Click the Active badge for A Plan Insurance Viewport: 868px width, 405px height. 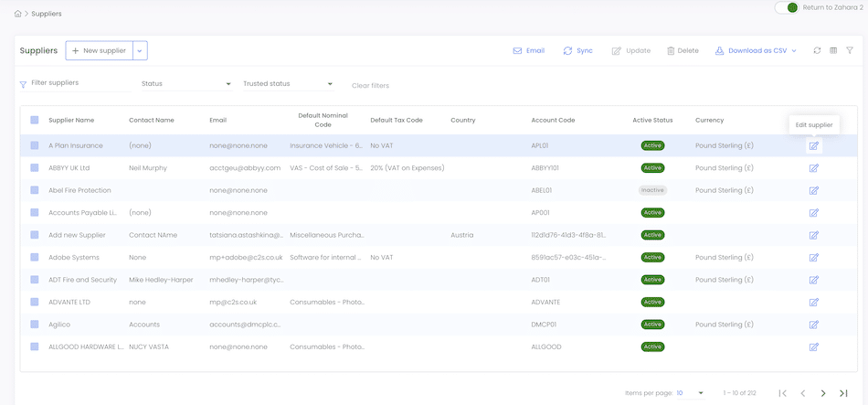click(x=652, y=145)
